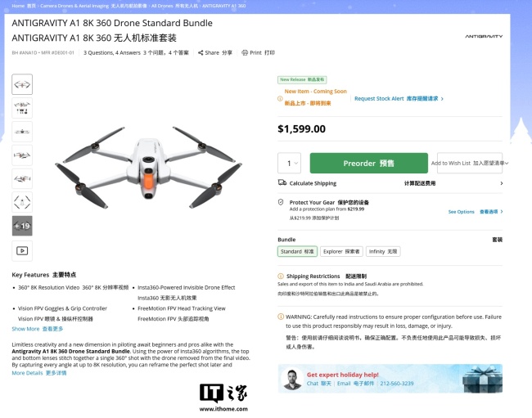Open the quantity dropdown
The height and width of the screenshot is (418, 532).
290,163
